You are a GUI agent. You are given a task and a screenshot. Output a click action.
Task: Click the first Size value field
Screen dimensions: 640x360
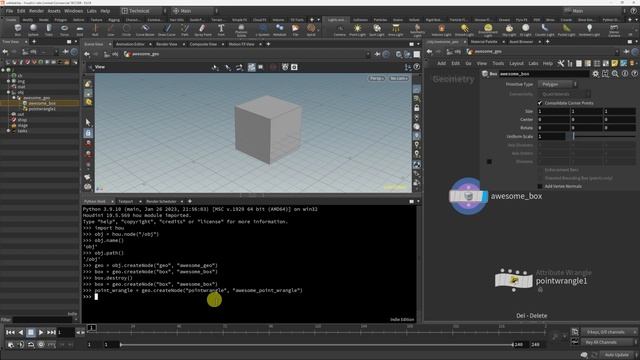click(x=553, y=111)
